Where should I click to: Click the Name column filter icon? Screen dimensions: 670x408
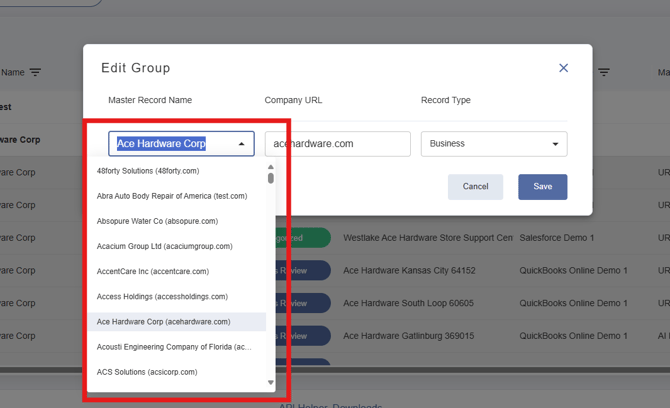click(x=35, y=72)
